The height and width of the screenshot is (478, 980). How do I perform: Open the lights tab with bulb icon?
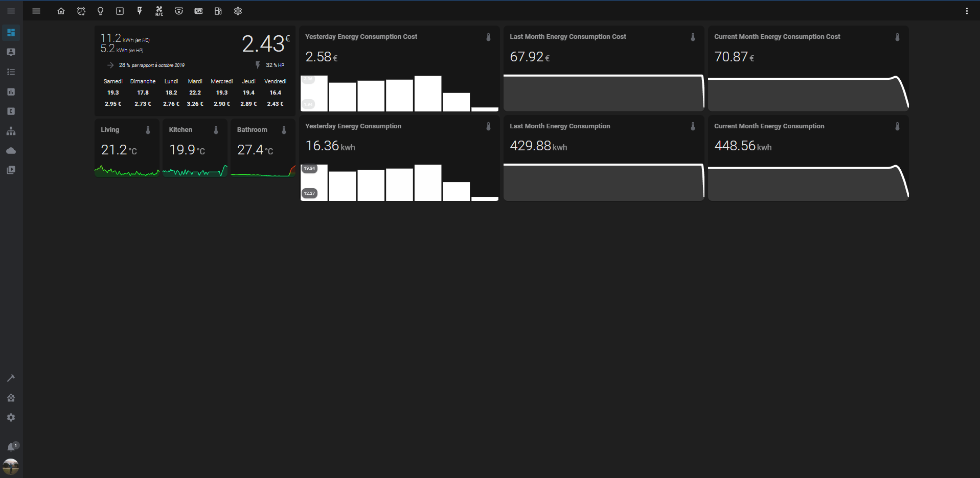[100, 11]
